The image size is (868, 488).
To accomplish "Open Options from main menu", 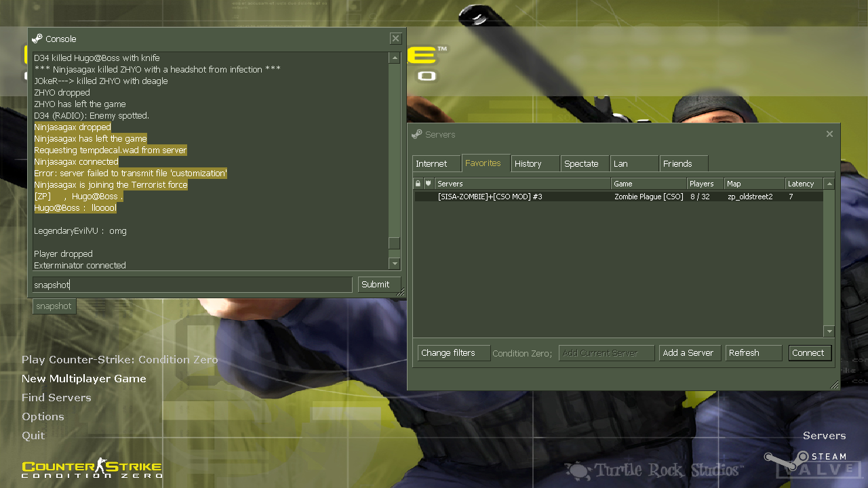I will point(43,417).
